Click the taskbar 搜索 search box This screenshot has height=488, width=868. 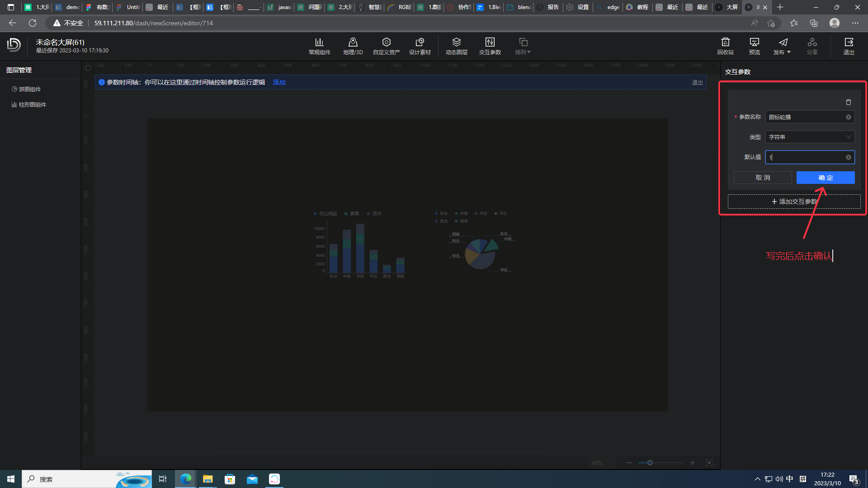point(87,479)
